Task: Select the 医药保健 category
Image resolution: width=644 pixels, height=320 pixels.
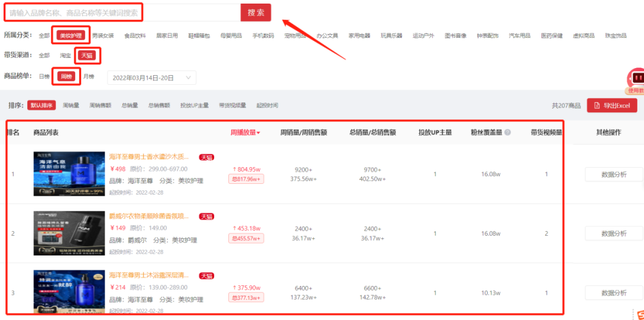Action: pyautogui.click(x=552, y=36)
